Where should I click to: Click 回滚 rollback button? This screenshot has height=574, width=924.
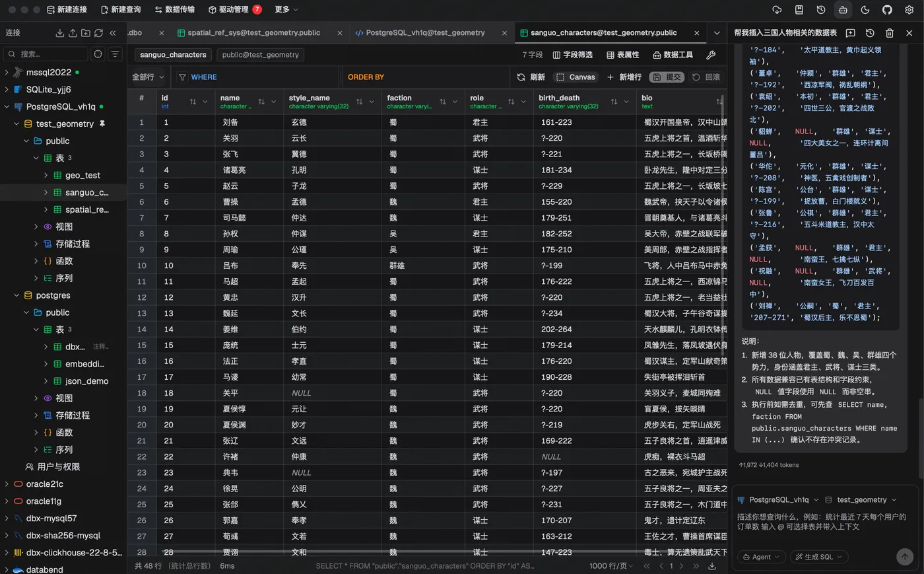point(706,77)
